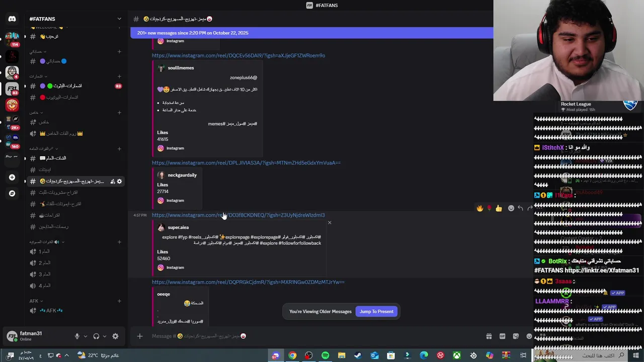React with the fire emoji
This screenshot has height=362, width=644.
pyautogui.click(x=480, y=208)
